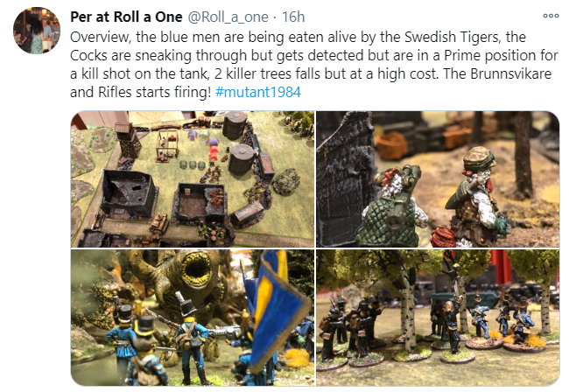The height and width of the screenshot is (392, 569).
Task: Open the battlefield overview photo thumbnail
Action: coord(193,179)
